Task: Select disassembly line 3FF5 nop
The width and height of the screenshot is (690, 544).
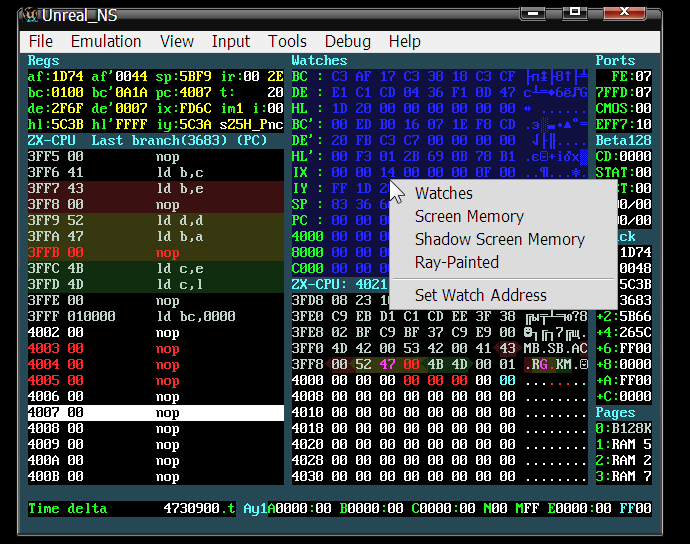Action: 156,157
